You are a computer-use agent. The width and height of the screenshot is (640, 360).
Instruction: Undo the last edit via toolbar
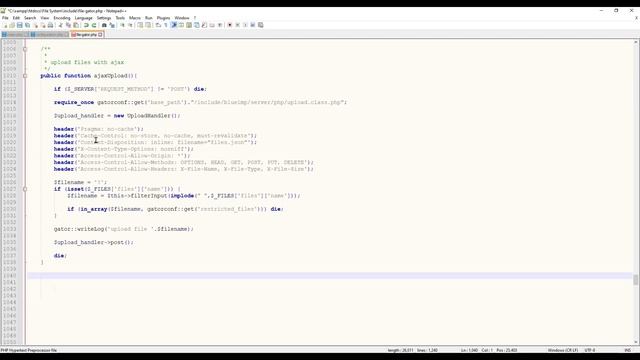86,25
